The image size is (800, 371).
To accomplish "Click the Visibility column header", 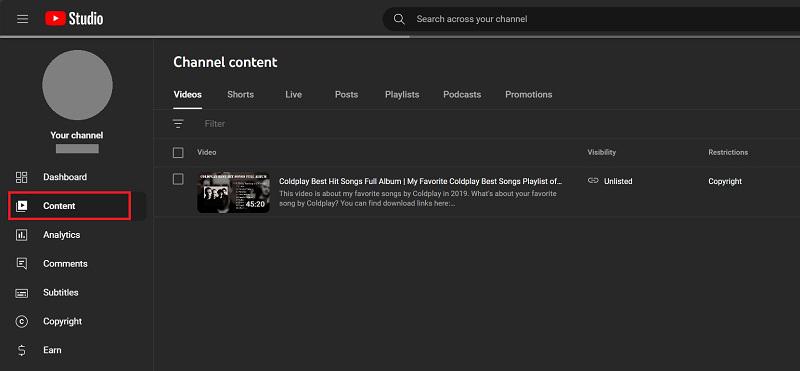I will coord(602,153).
